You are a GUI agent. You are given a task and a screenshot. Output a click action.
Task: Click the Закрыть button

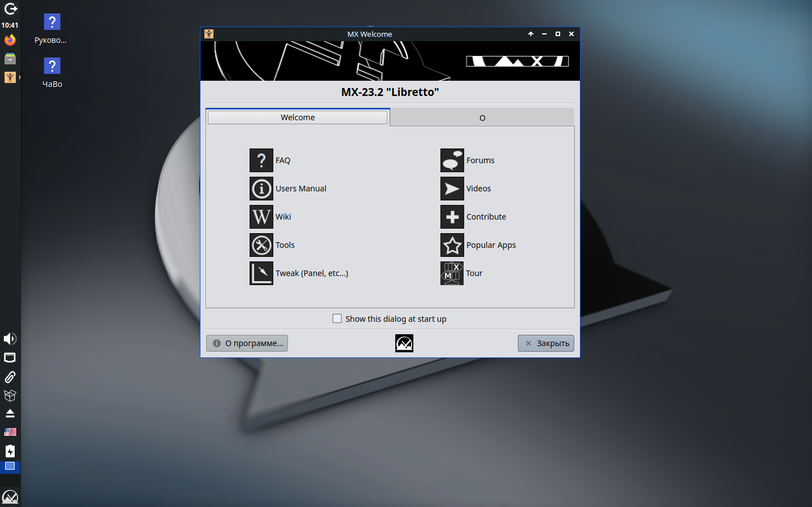pos(546,343)
